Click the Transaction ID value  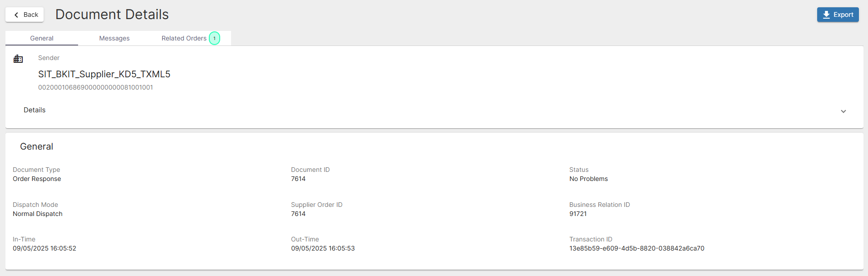point(636,248)
